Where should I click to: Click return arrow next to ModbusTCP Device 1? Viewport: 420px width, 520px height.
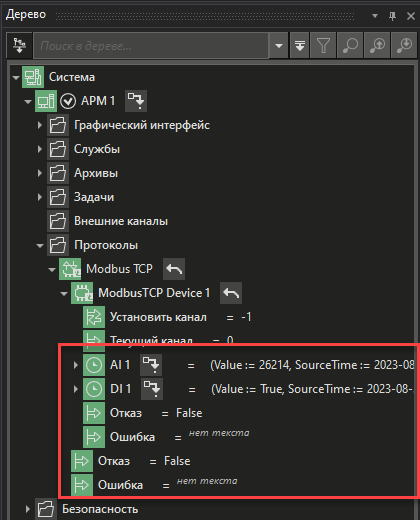point(231,293)
